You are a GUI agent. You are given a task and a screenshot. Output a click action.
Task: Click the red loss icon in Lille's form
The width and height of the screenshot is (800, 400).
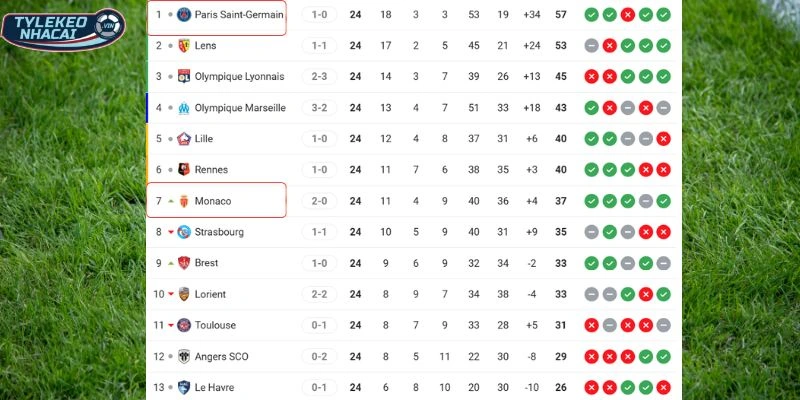tap(663, 139)
